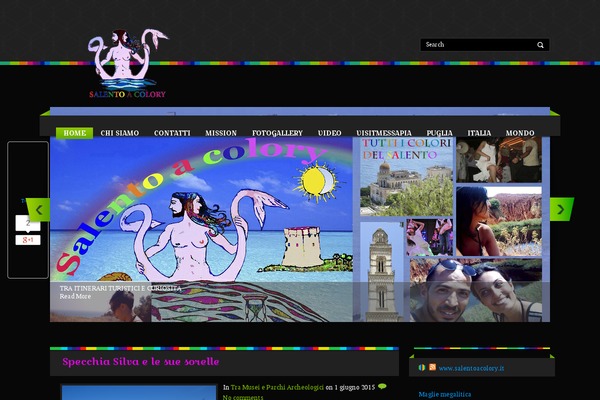Open category Tra Musei e Parchi Archeologici
The height and width of the screenshot is (400, 600).
click(277, 387)
